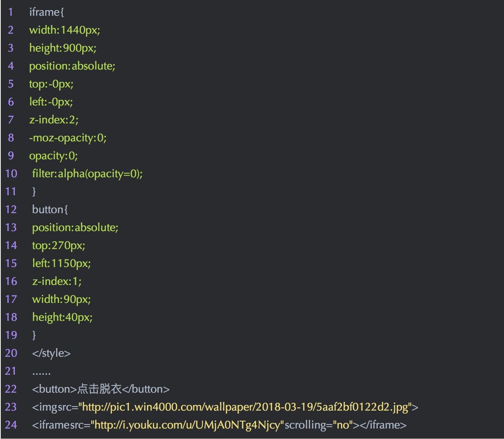Place cursor on position:absolute; line 4
Image resolution: width=504 pixels, height=439 pixels.
tap(72, 66)
